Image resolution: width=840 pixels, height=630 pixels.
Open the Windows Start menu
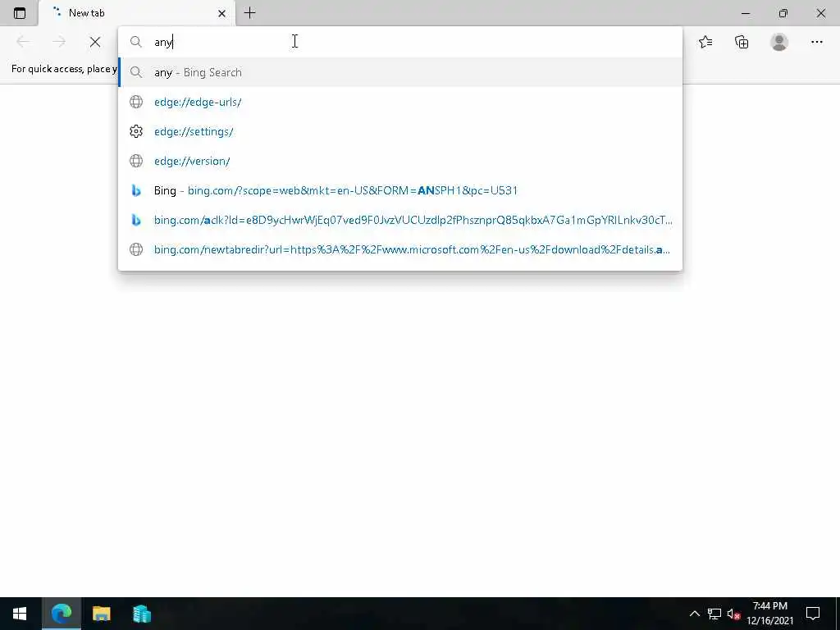click(x=20, y=614)
